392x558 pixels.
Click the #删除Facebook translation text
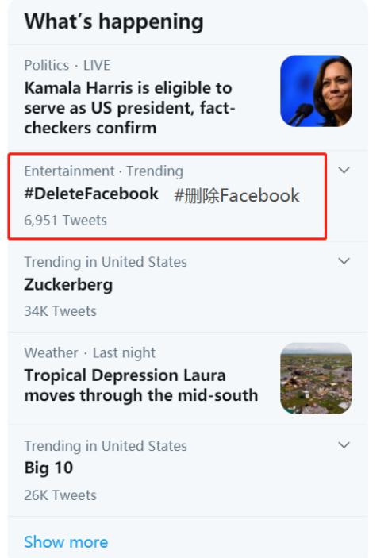[236, 196]
